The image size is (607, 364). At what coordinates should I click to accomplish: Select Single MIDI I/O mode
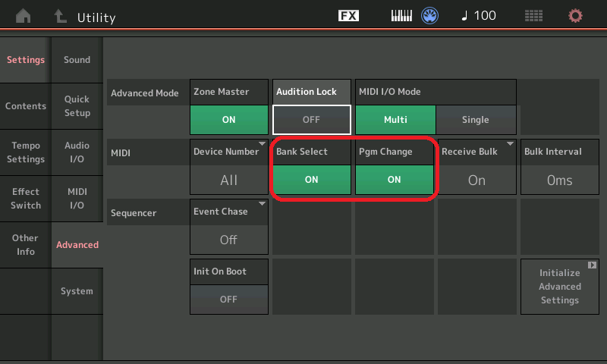coord(476,120)
